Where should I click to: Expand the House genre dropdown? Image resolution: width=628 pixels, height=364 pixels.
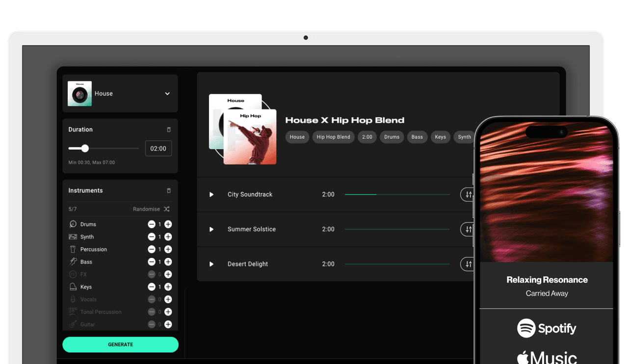pos(167,94)
